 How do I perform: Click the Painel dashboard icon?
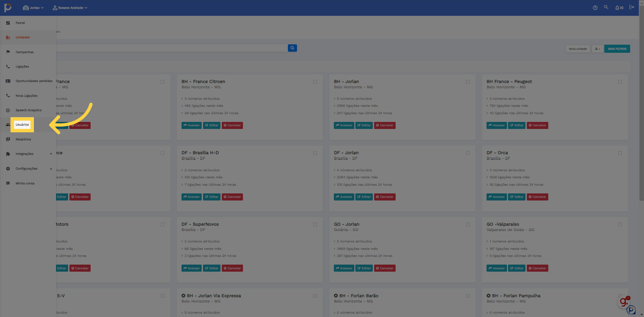[8, 23]
